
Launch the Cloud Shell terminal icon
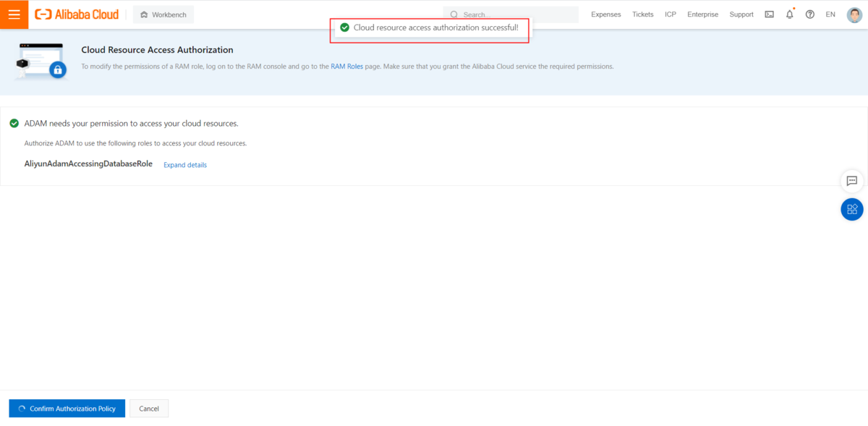769,14
